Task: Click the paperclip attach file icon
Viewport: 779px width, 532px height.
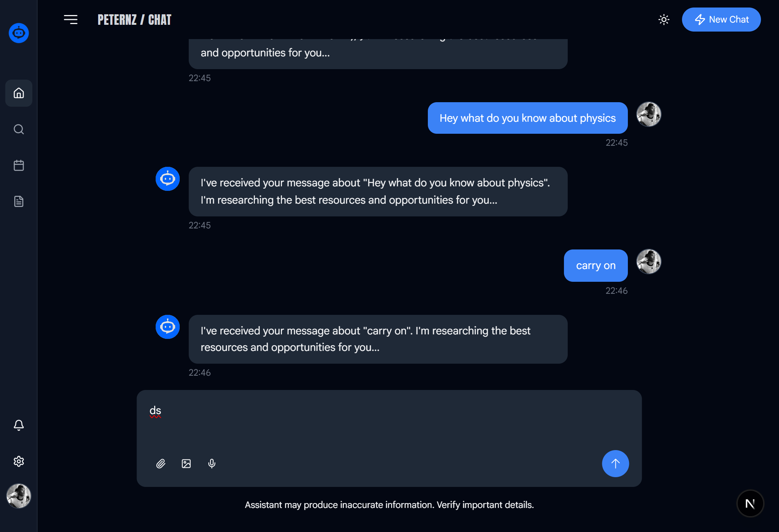Action: click(161, 464)
